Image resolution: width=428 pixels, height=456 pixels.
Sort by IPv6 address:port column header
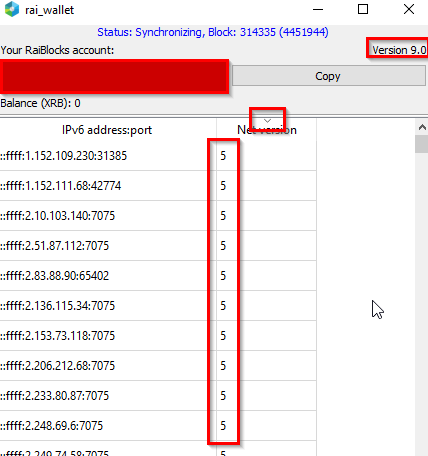(108, 130)
